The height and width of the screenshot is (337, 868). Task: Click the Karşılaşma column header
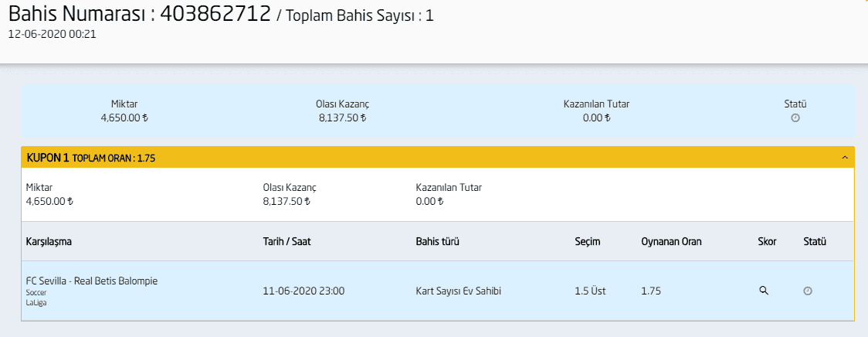pyautogui.click(x=49, y=242)
